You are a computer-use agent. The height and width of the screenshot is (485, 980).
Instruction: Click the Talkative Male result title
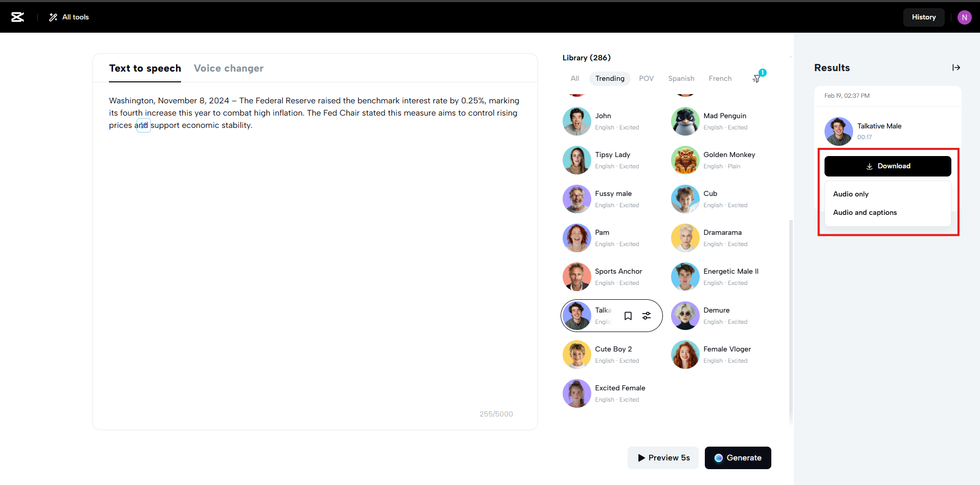879,126
